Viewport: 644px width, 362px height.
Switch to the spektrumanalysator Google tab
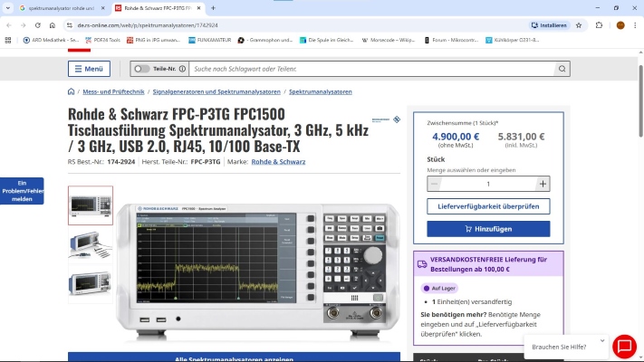pyautogui.click(x=59, y=7)
